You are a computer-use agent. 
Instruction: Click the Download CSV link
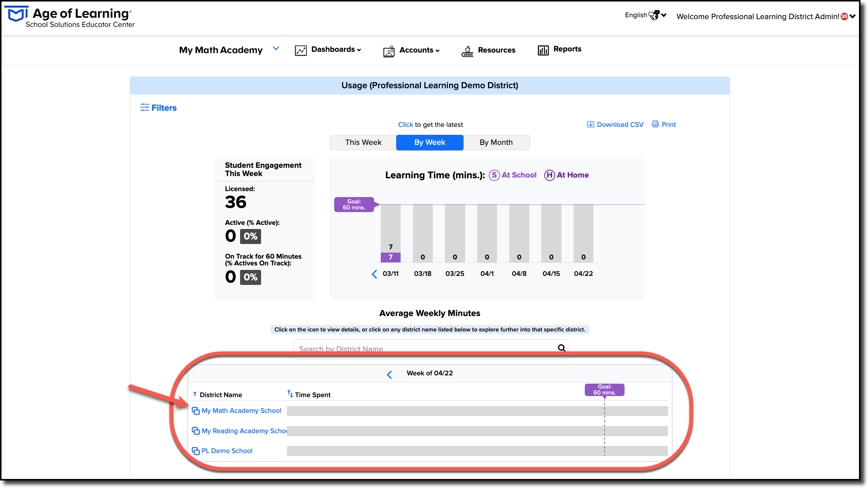point(620,125)
